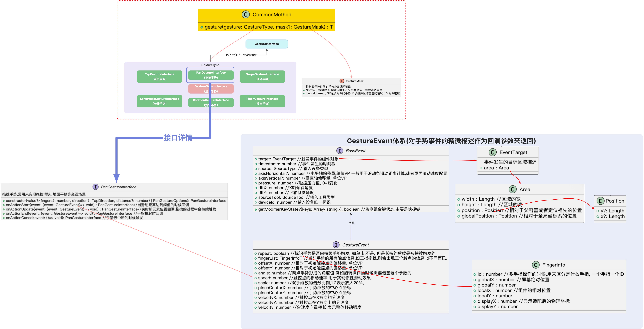The image size is (644, 329).
Task: Click the source: SourceType field row
Action: [x=291, y=168]
